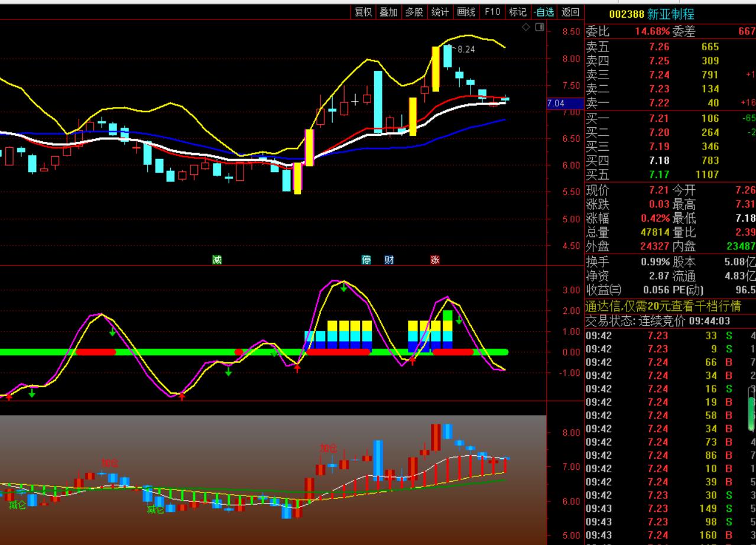Screen dimensions: 756x545
Task: Click the 复权 toolbar button
Action: (x=363, y=12)
